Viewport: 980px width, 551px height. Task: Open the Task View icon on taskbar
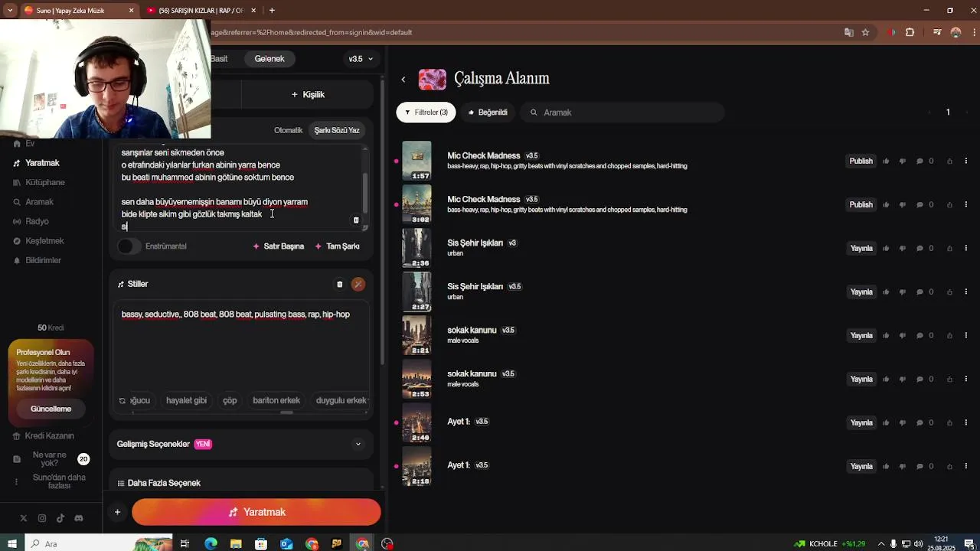(185, 544)
